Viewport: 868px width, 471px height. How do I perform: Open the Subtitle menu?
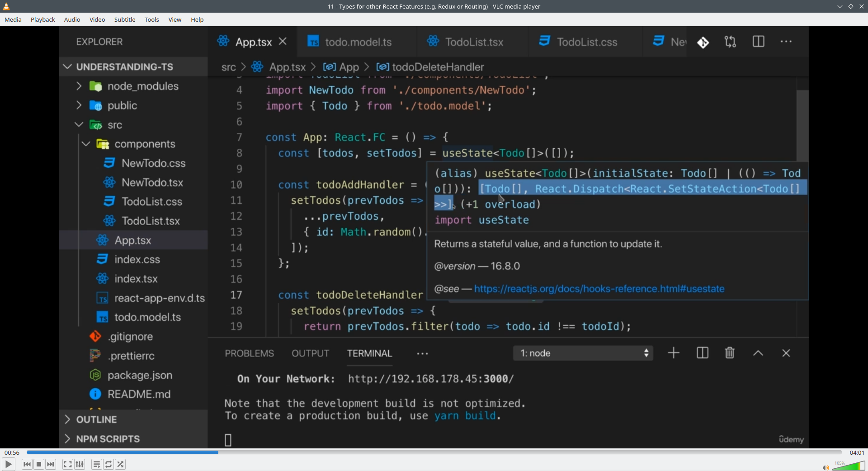coord(125,20)
